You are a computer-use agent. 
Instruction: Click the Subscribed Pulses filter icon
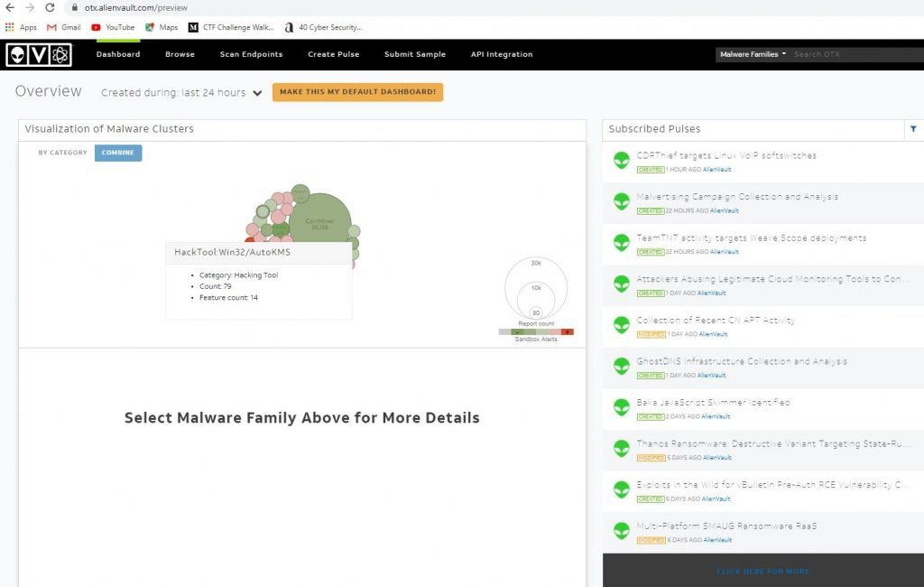click(x=913, y=128)
